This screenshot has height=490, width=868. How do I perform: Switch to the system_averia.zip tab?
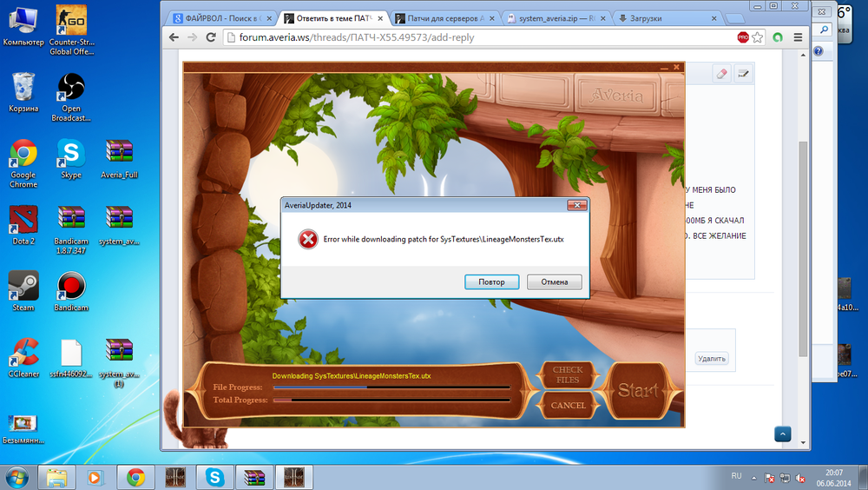pos(556,17)
